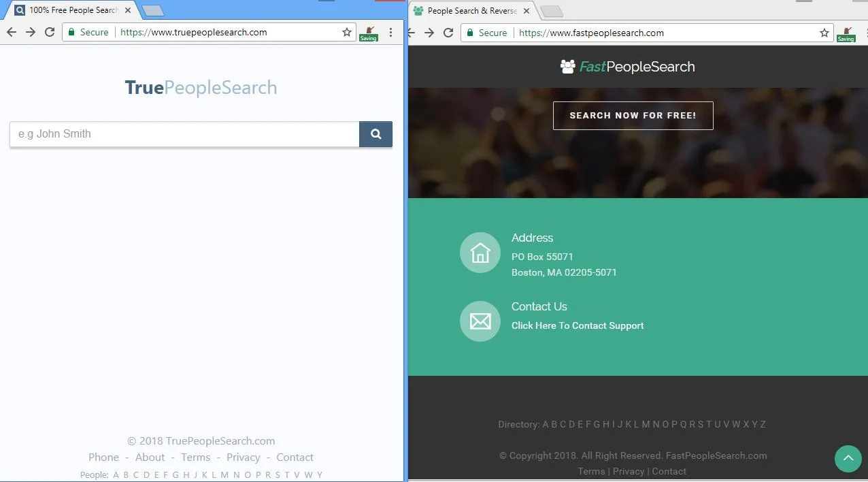Viewport: 868px width, 482px height.
Task: Click the Saving extension icon in the left browser
Action: tap(369, 33)
